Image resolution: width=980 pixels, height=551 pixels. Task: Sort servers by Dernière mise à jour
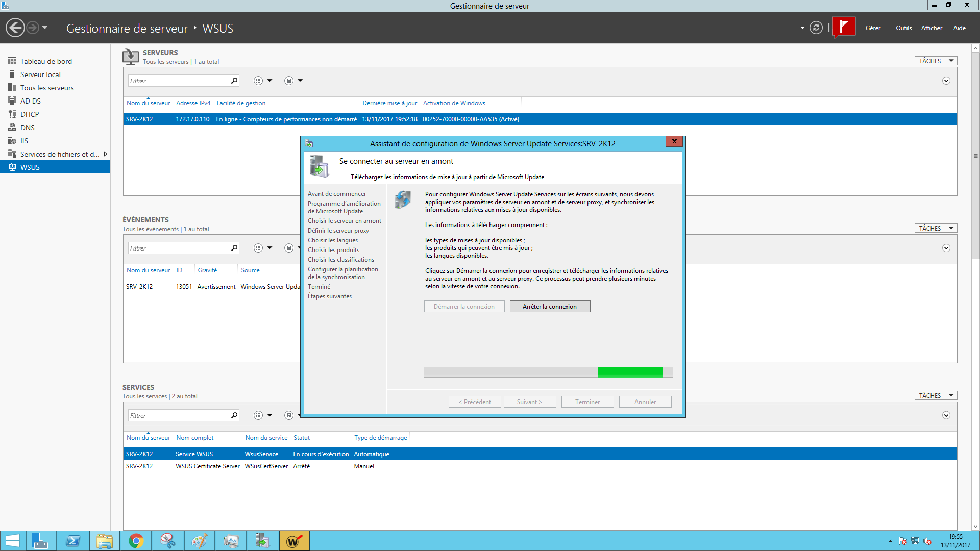[x=389, y=103]
